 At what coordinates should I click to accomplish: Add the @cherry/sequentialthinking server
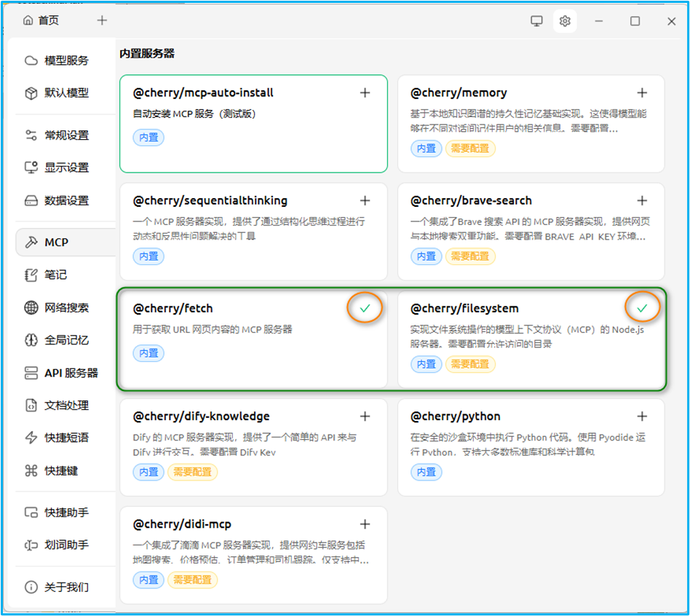(365, 201)
